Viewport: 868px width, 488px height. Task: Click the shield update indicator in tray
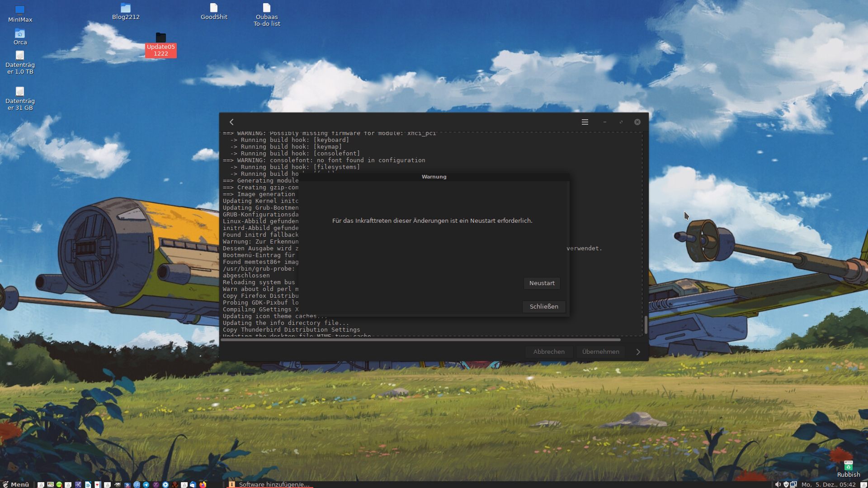tap(786, 484)
